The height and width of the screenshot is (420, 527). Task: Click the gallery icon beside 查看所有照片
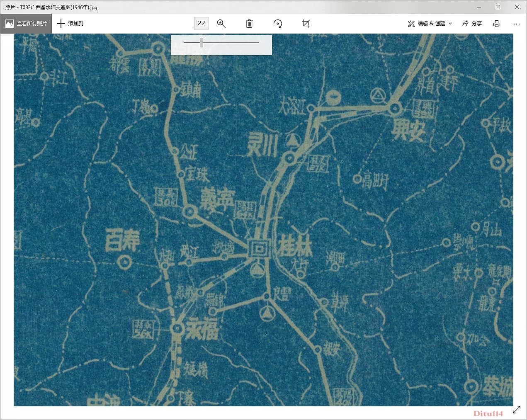[9, 24]
